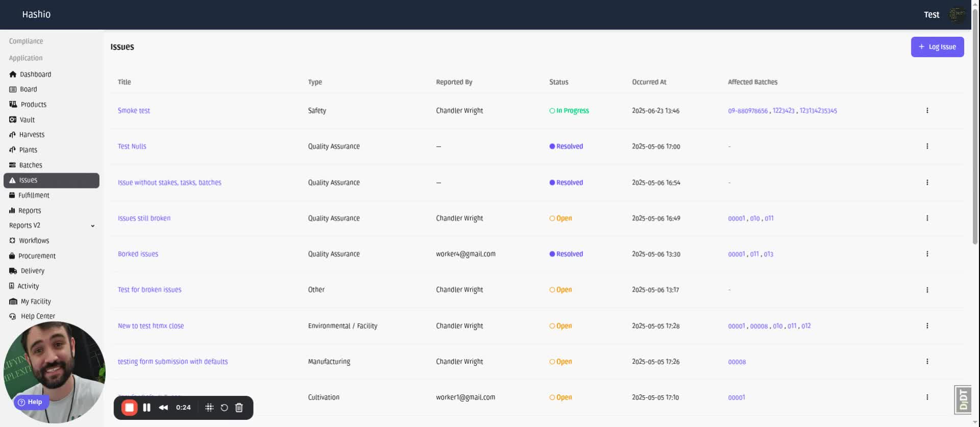Open the Test user account menu
The height and width of the screenshot is (427, 980).
point(931,15)
